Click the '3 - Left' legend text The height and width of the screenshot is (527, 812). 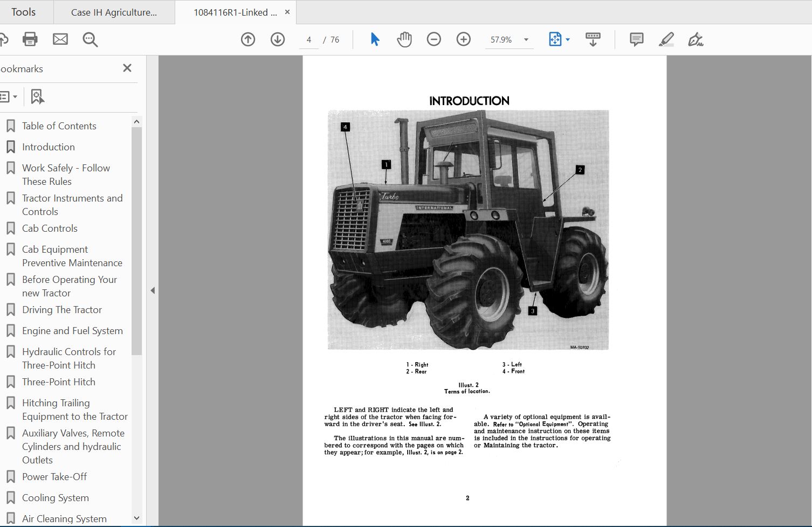pos(512,365)
